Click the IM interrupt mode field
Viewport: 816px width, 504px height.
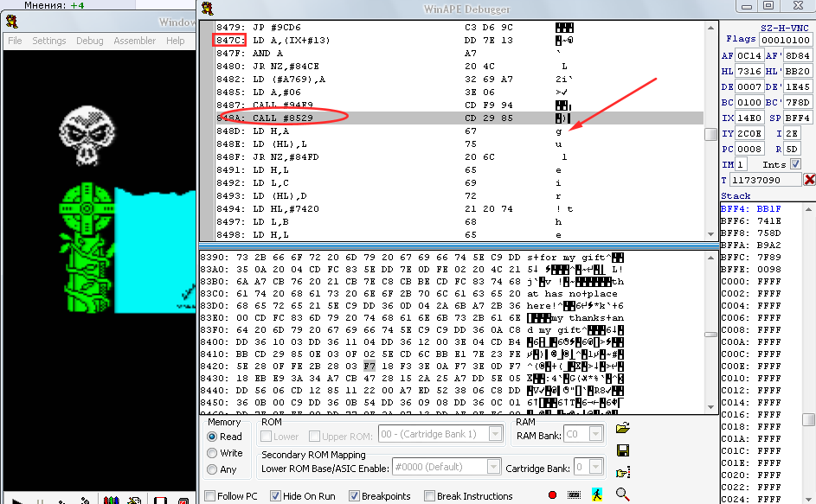click(x=741, y=164)
